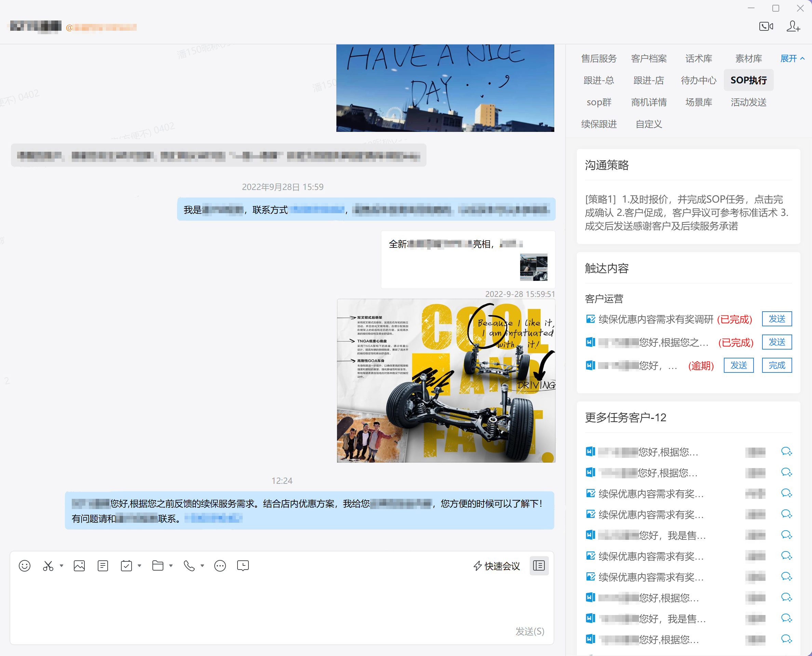Switch to the 待办中心 tab
This screenshot has width=812, height=656.
pyautogui.click(x=699, y=81)
